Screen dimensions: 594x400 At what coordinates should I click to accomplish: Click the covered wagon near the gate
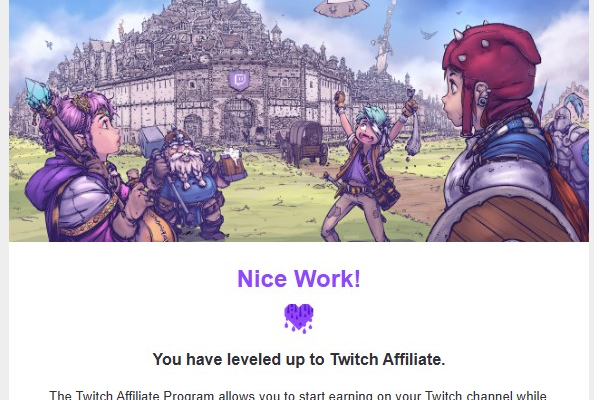tap(306, 144)
